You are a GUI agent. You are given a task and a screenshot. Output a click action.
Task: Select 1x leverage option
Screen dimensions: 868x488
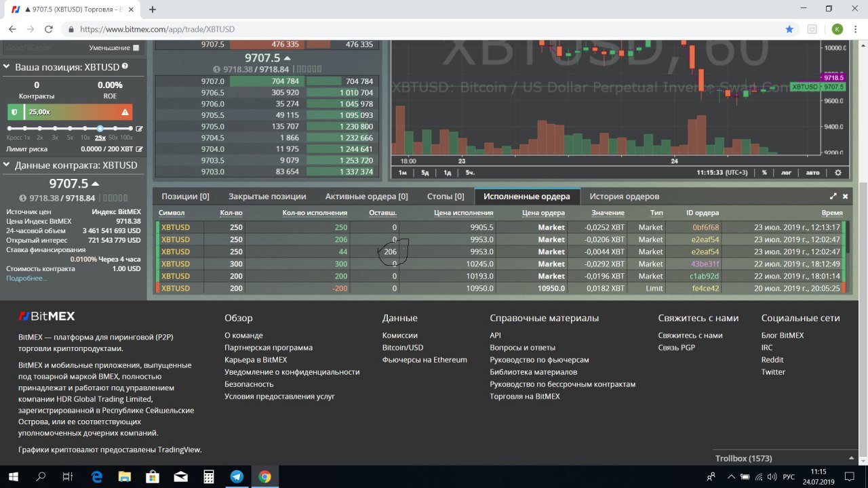(x=26, y=138)
